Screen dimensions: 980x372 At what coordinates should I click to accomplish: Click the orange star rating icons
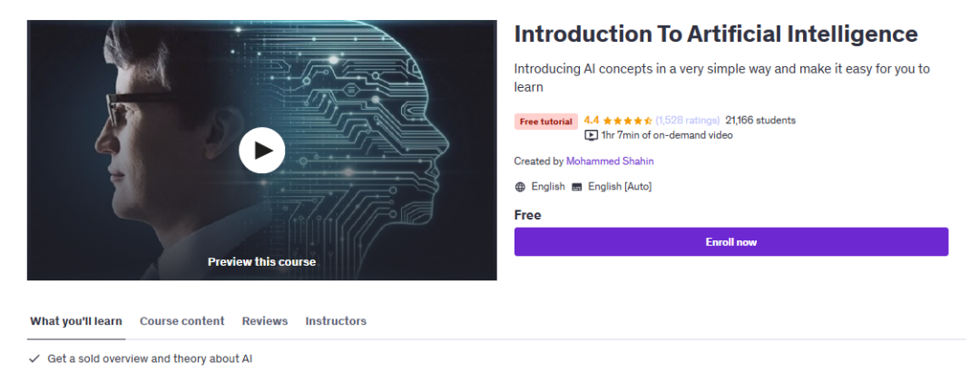pos(627,120)
